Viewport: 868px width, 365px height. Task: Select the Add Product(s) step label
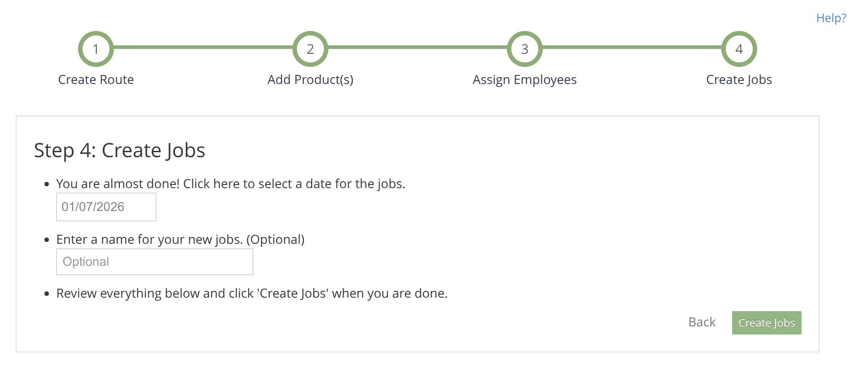click(x=310, y=79)
